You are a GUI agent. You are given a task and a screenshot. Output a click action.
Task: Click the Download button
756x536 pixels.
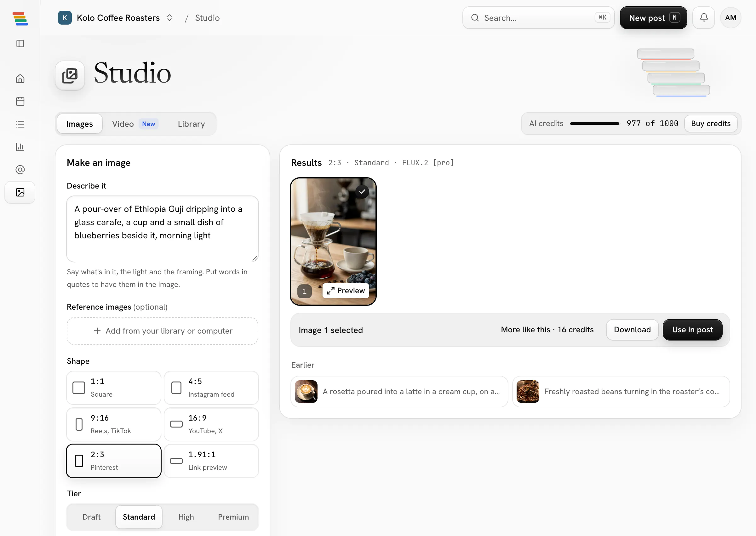tap(632, 330)
